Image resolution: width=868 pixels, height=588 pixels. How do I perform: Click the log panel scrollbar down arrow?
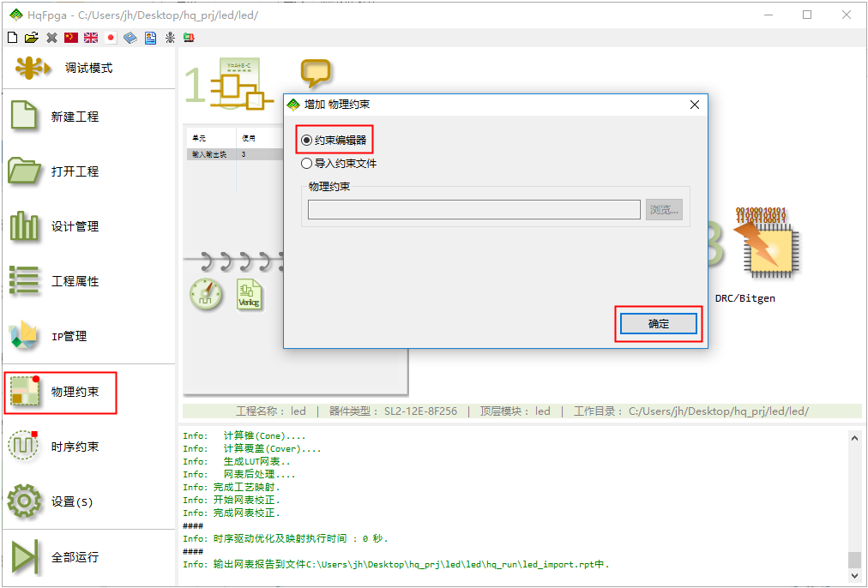click(x=854, y=576)
